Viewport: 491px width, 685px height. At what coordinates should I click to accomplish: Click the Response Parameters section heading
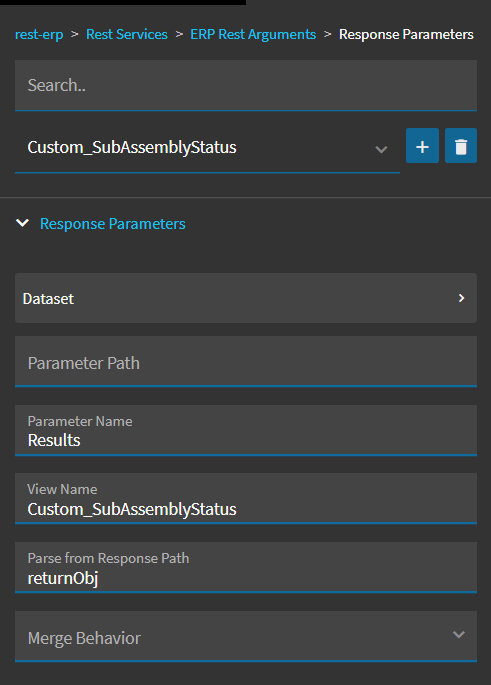113,224
